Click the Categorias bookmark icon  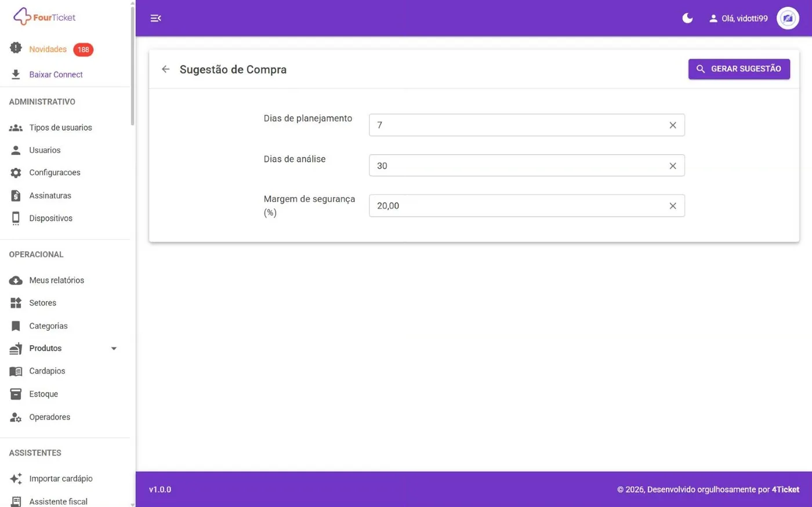(x=16, y=326)
